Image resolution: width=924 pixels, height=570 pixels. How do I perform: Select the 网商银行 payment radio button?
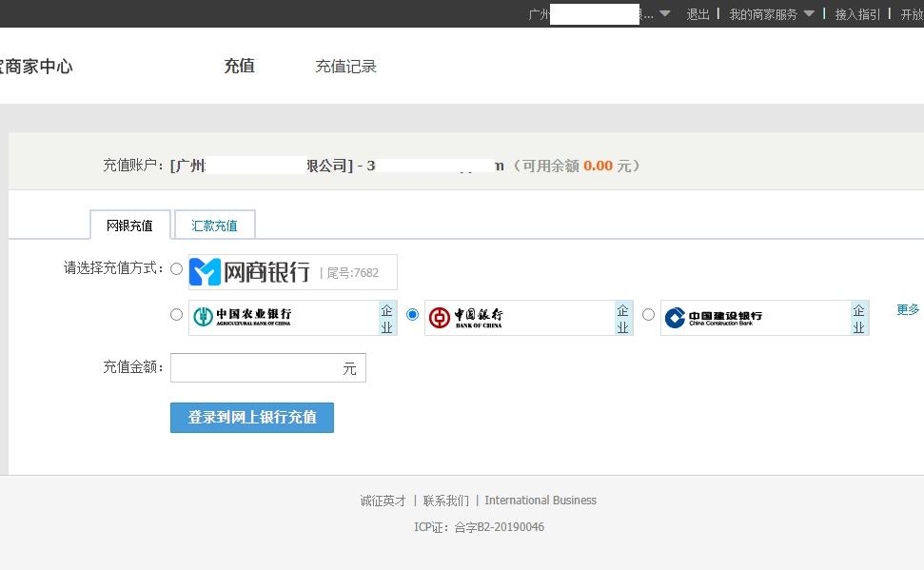pyautogui.click(x=176, y=269)
